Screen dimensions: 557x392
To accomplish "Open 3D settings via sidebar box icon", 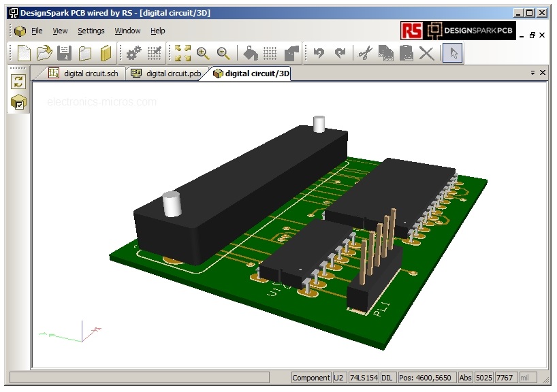I will (18, 103).
